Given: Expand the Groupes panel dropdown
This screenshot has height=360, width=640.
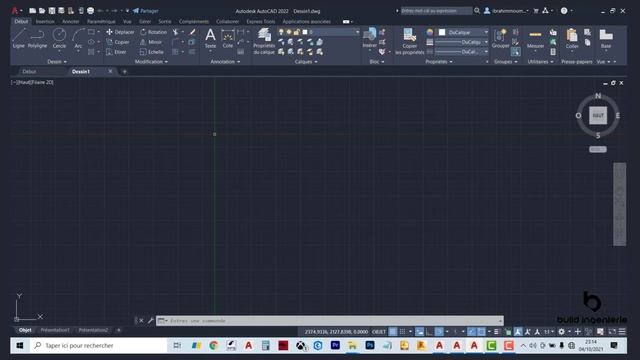Looking at the screenshot, I should pyautogui.click(x=506, y=62).
